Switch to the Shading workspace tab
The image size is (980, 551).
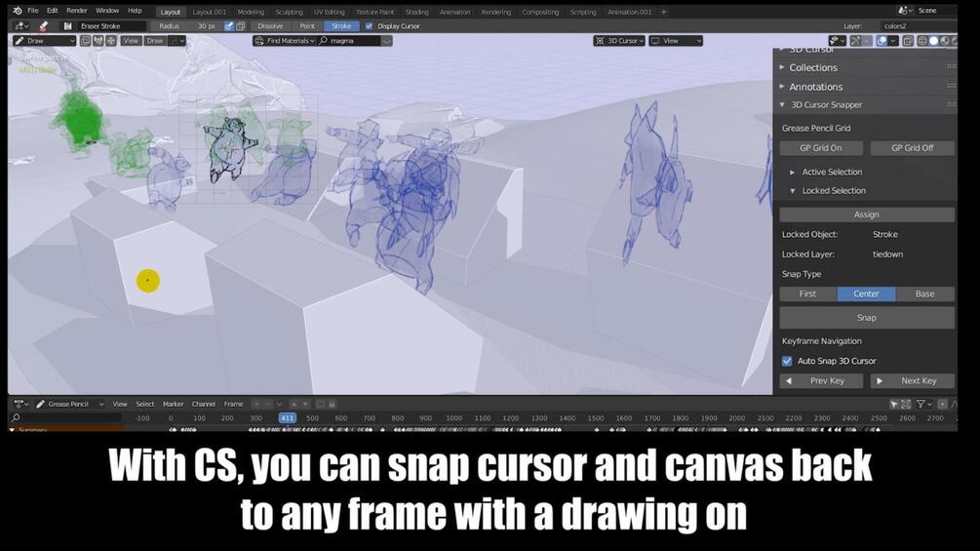point(417,12)
